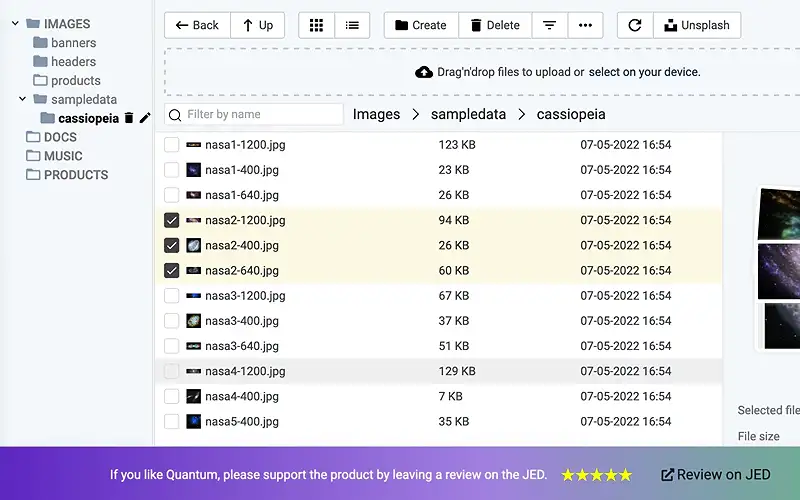Viewport: 800px width, 500px height.
Task: Click the five-star rating
Action: 596,475
